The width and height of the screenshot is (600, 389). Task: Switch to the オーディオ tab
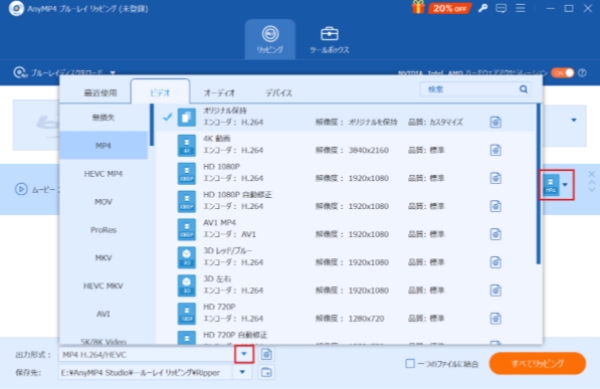(x=219, y=93)
